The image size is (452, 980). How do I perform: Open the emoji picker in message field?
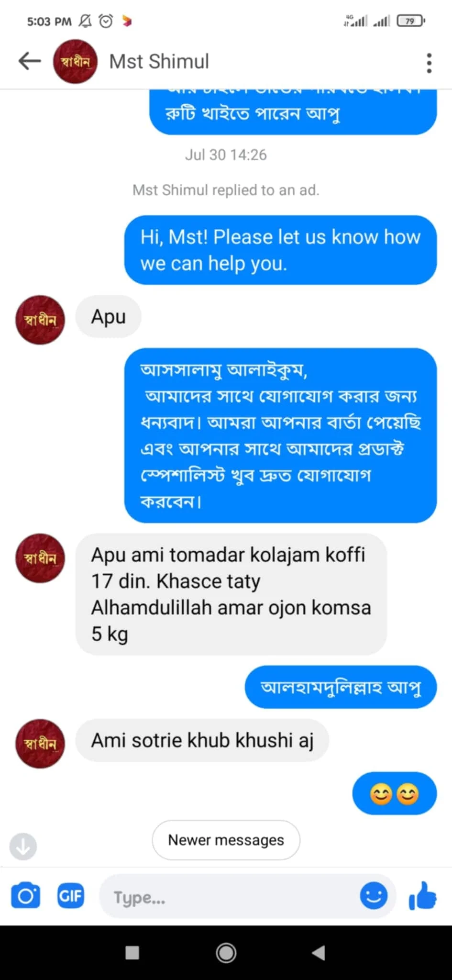tap(374, 895)
